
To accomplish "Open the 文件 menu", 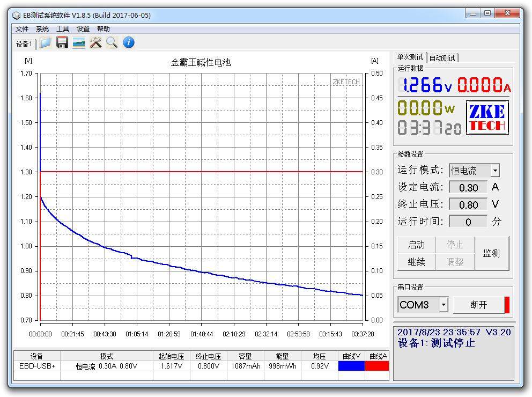I will [x=22, y=29].
